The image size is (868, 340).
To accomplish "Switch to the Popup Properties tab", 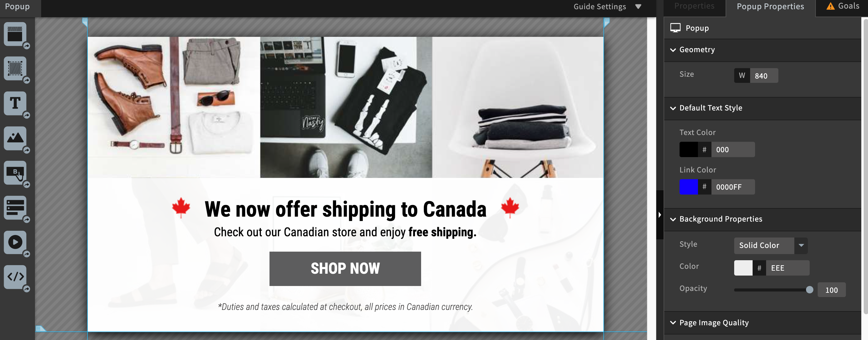I will pyautogui.click(x=770, y=6).
